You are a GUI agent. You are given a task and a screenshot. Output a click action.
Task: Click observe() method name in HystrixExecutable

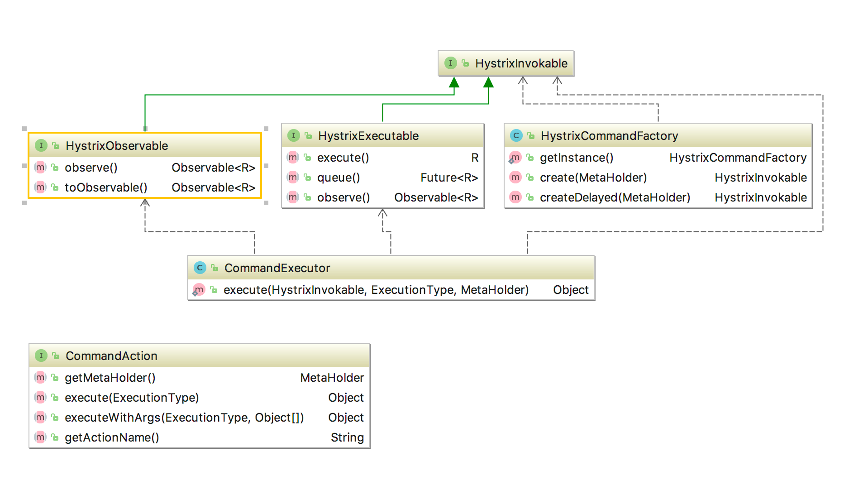[x=343, y=197]
